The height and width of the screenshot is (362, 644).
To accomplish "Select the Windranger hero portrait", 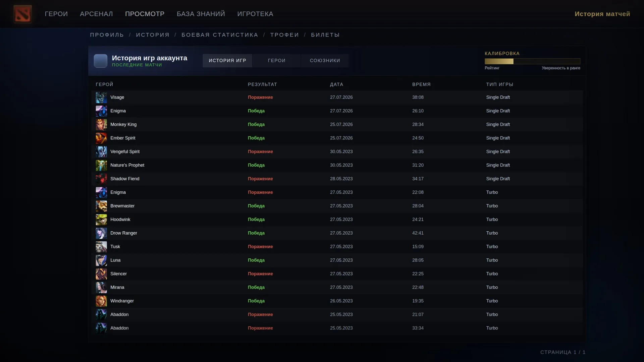I will [101, 301].
